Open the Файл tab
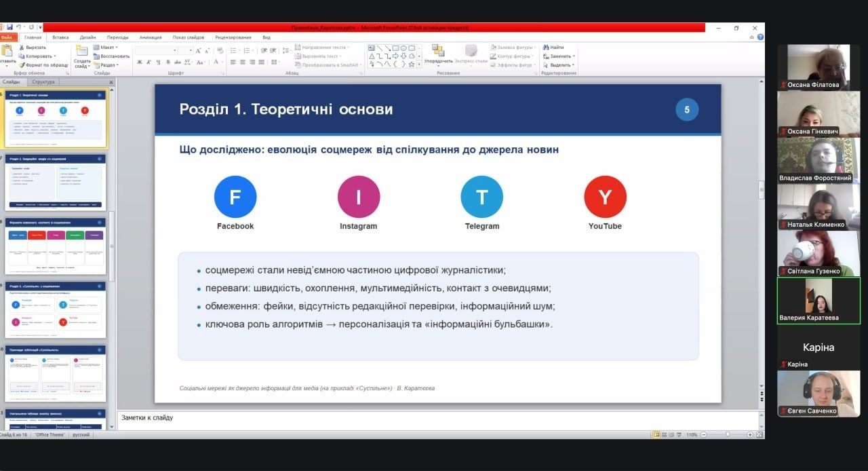 (7, 37)
